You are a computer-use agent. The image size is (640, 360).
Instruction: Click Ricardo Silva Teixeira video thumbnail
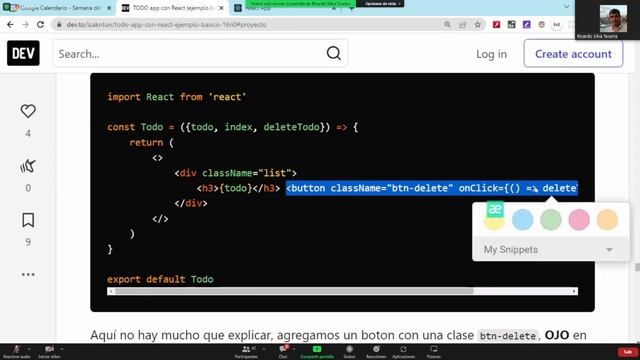point(607,19)
